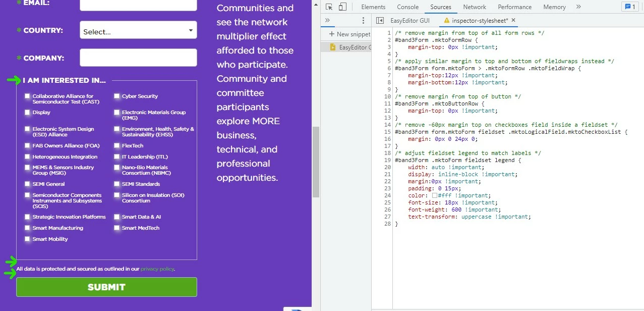The height and width of the screenshot is (311, 644).
Task: Open the Network panel tab
Action: pyautogui.click(x=475, y=7)
